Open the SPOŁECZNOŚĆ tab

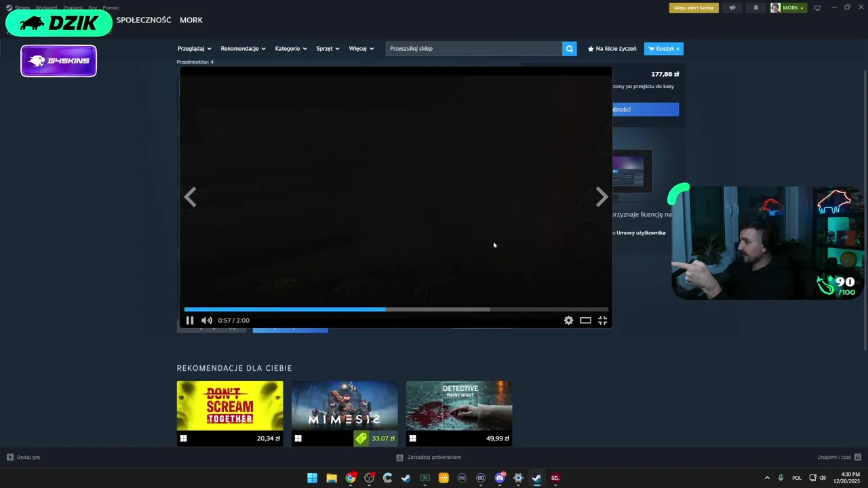144,20
